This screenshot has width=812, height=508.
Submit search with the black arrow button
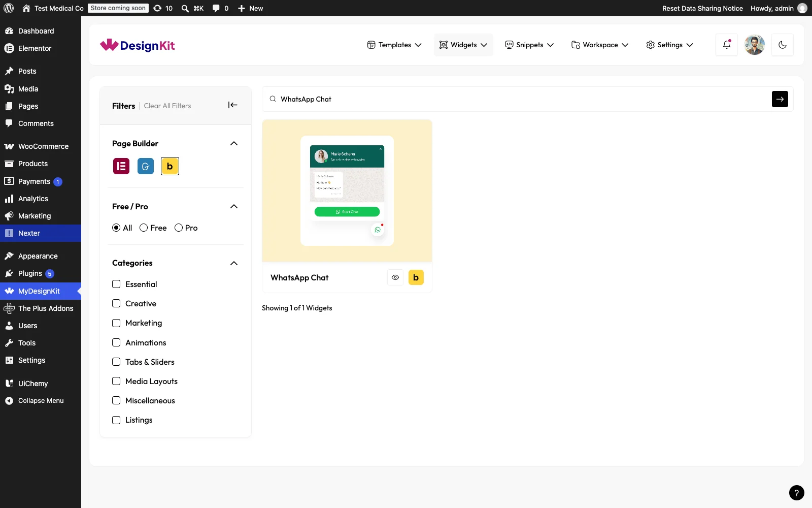[x=780, y=99]
